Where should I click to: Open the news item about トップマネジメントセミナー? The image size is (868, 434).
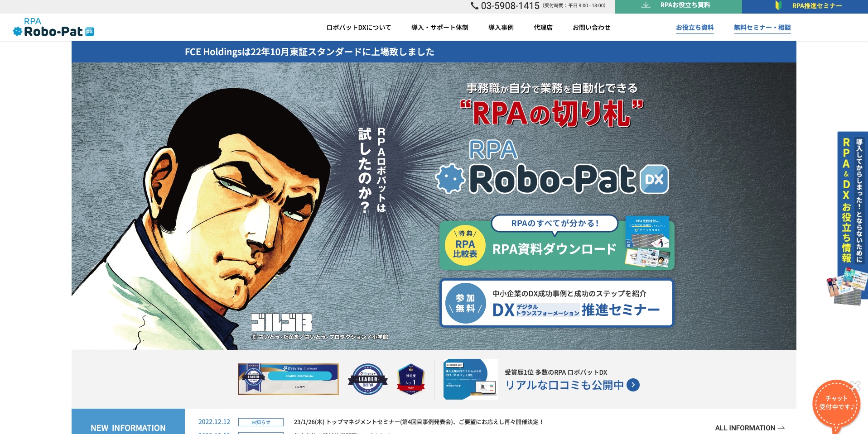click(418, 422)
